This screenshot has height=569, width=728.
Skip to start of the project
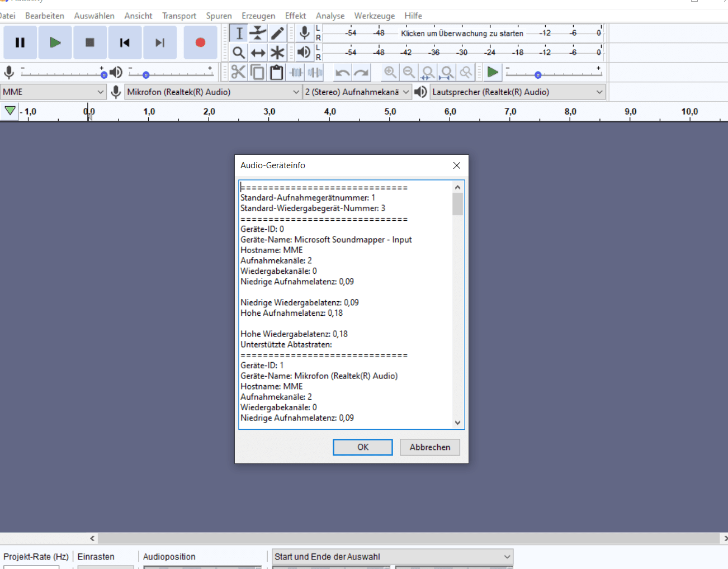[125, 42]
